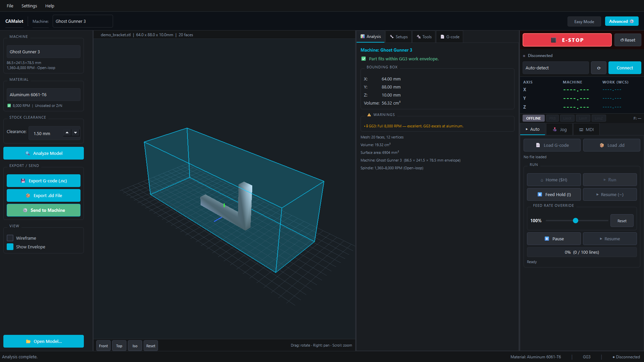Select the MDI tab

[586, 129]
